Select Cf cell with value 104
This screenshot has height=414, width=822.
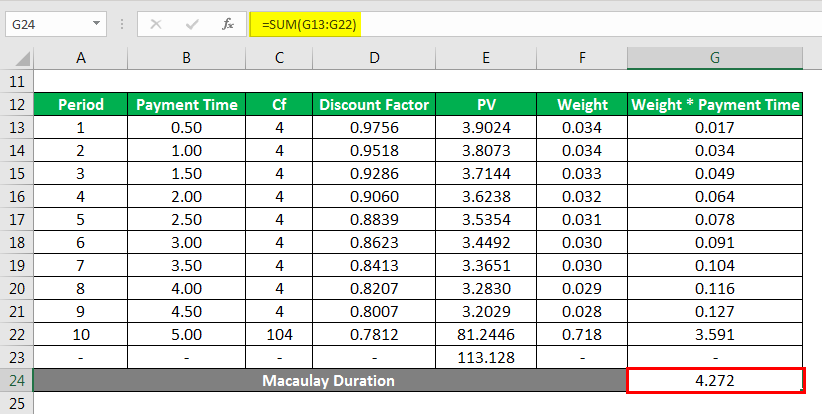pos(279,334)
